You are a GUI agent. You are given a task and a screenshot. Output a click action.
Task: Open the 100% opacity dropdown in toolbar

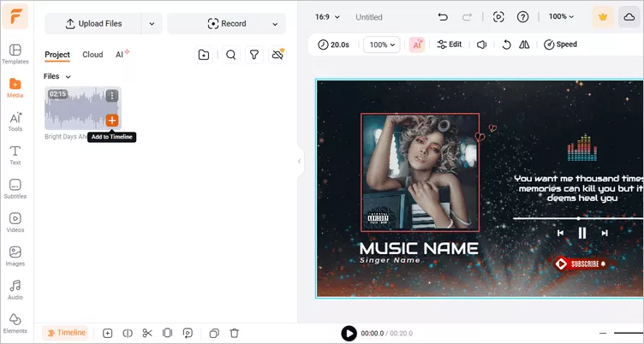pyautogui.click(x=382, y=44)
